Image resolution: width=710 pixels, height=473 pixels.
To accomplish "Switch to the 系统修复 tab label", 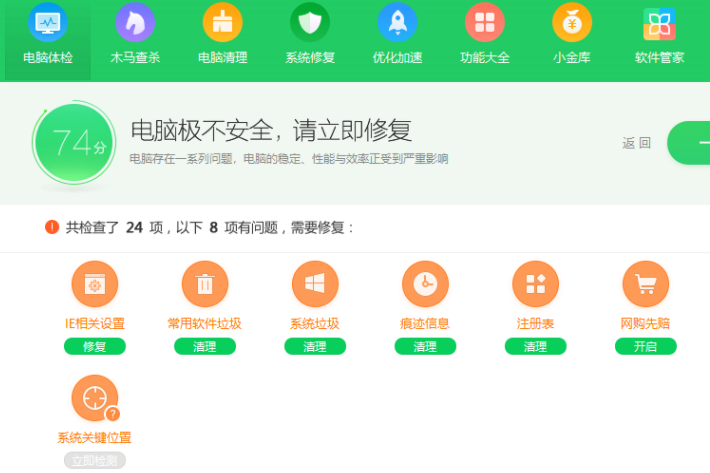I will tap(310, 57).
